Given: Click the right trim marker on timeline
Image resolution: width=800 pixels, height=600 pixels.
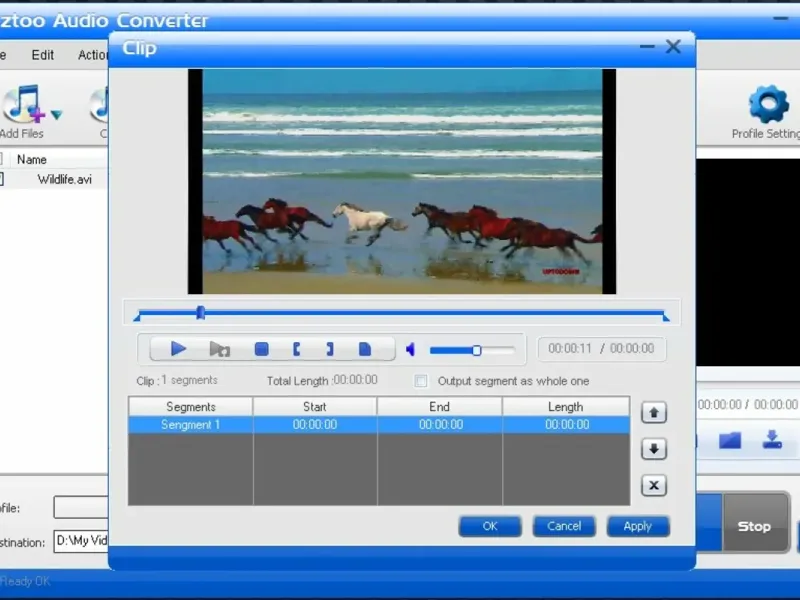Looking at the screenshot, I should click(666, 317).
